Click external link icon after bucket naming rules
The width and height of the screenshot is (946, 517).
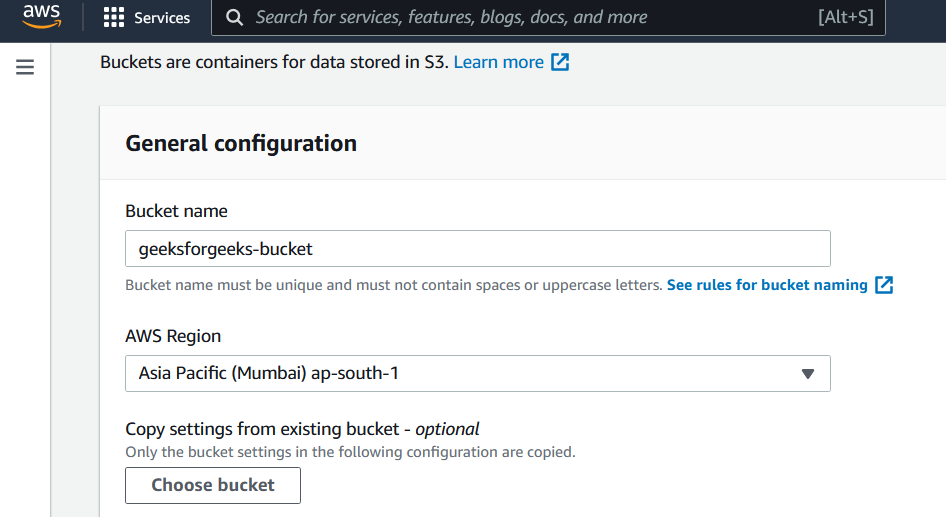(884, 285)
